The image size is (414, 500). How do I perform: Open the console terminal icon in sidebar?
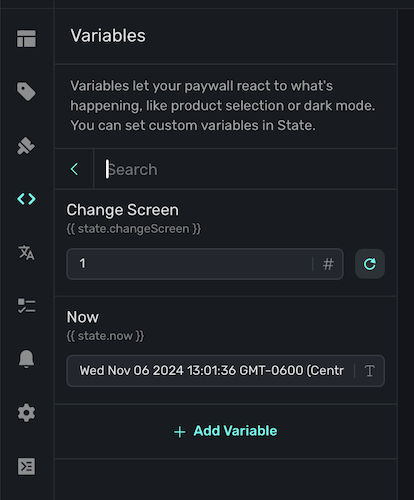26,466
